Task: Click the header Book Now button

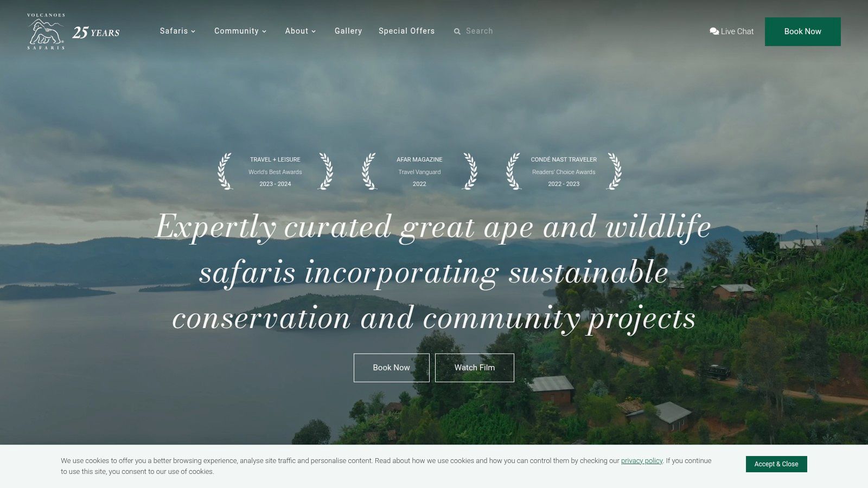Action: 802,31
